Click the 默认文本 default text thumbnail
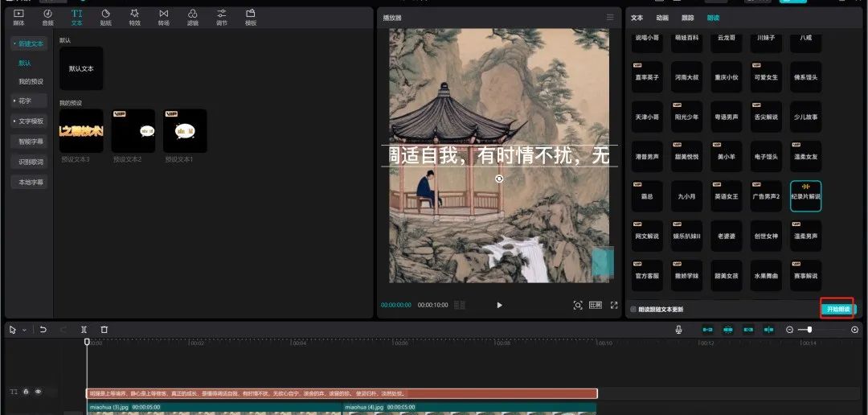The width and height of the screenshot is (868, 415). click(81, 68)
